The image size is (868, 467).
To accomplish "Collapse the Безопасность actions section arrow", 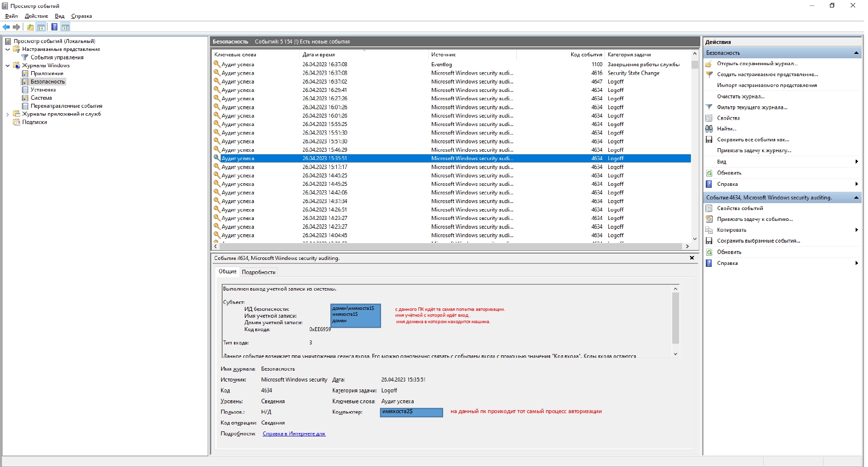I will [x=856, y=53].
